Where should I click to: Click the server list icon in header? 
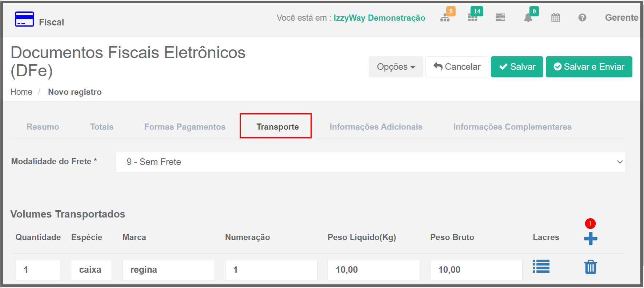tap(500, 17)
